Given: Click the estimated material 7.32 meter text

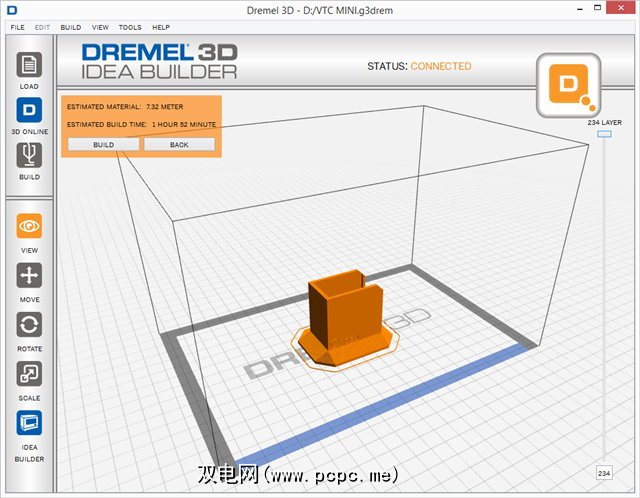Looking at the screenshot, I should click(x=125, y=107).
